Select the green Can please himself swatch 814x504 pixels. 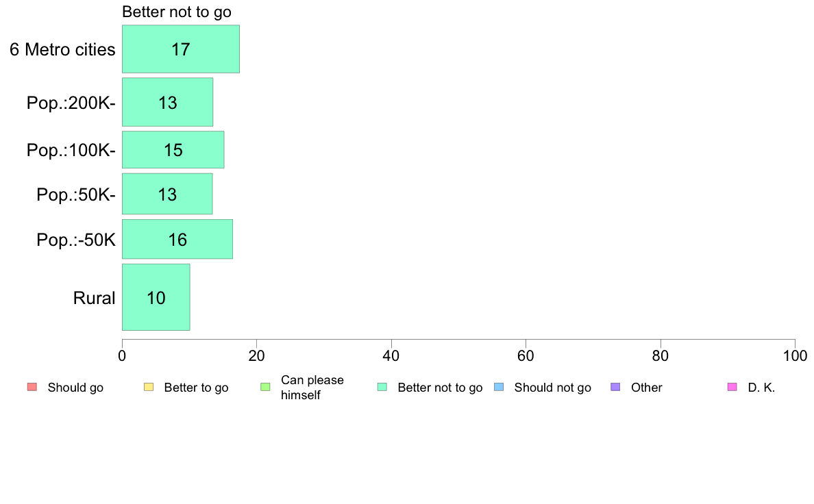(x=265, y=387)
